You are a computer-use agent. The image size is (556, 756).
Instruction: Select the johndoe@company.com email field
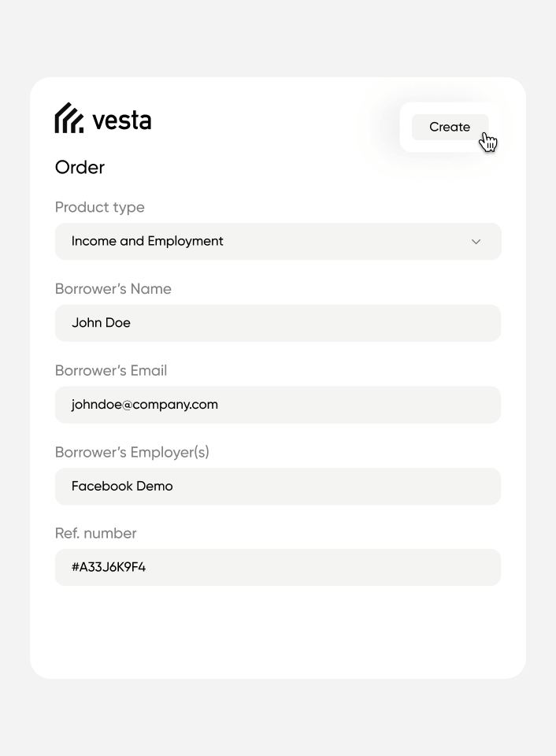click(277, 405)
